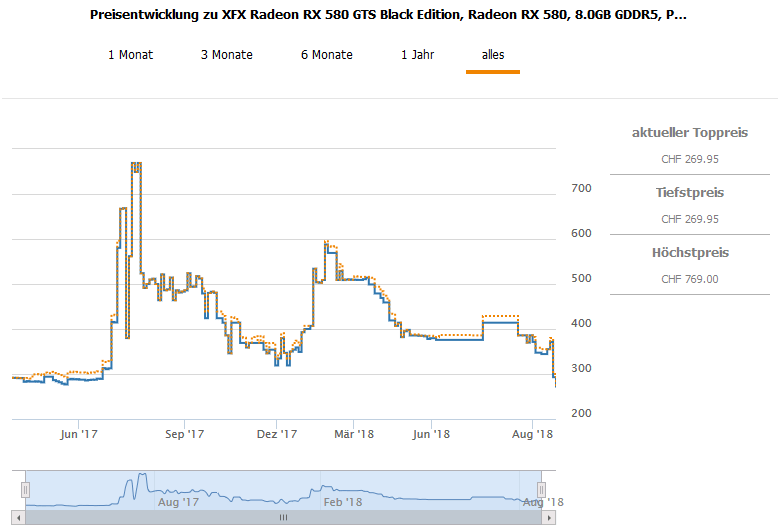Screen dimensions: 781x531
Task: Click the CHF 769.00 maximum price value
Action: (690, 279)
